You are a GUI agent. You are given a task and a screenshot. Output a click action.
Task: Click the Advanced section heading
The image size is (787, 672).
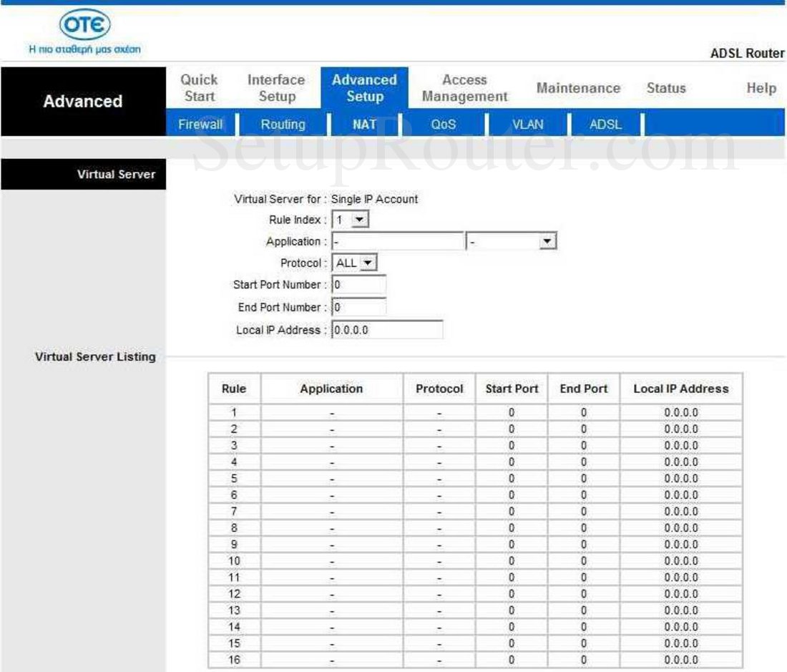tap(83, 102)
